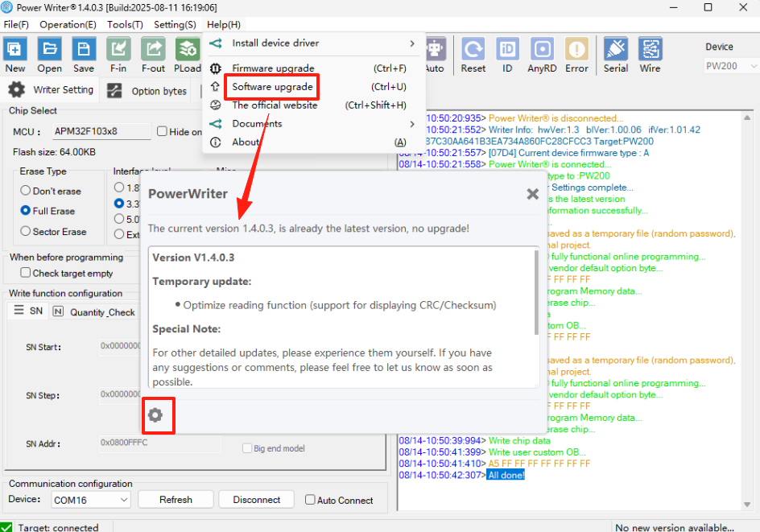This screenshot has height=532, width=760.
Task: Click the PLoad toolbar icon
Action: (x=188, y=49)
